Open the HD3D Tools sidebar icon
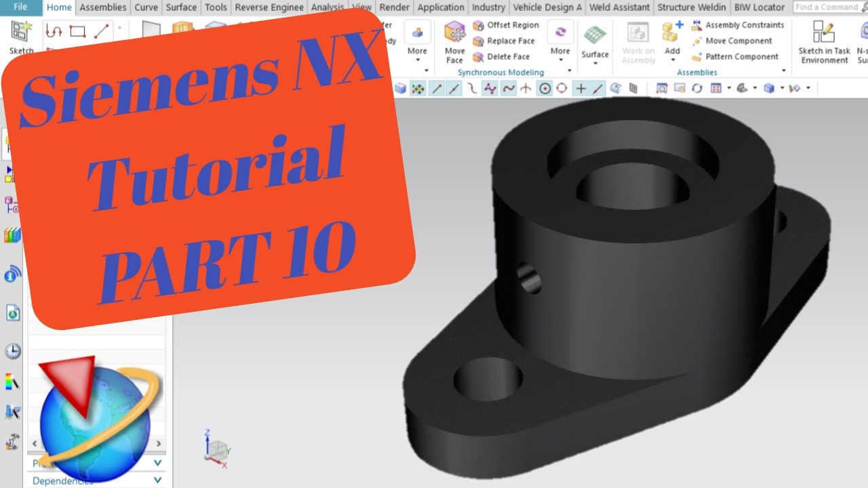Screen dimensions: 868x488 click(12, 274)
